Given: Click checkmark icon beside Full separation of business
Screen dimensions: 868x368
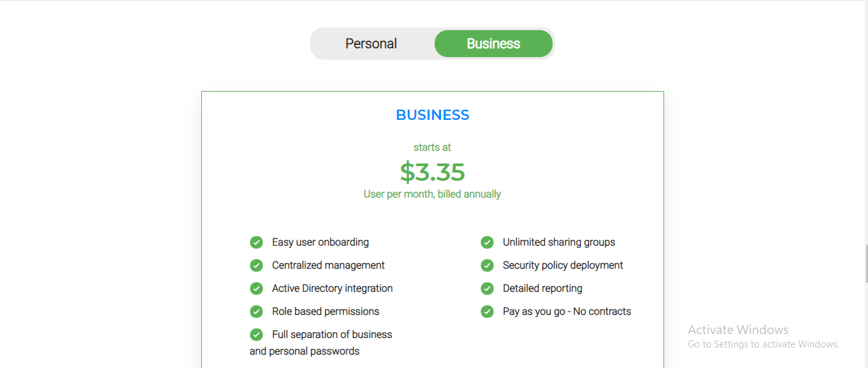Looking at the screenshot, I should coord(256,335).
